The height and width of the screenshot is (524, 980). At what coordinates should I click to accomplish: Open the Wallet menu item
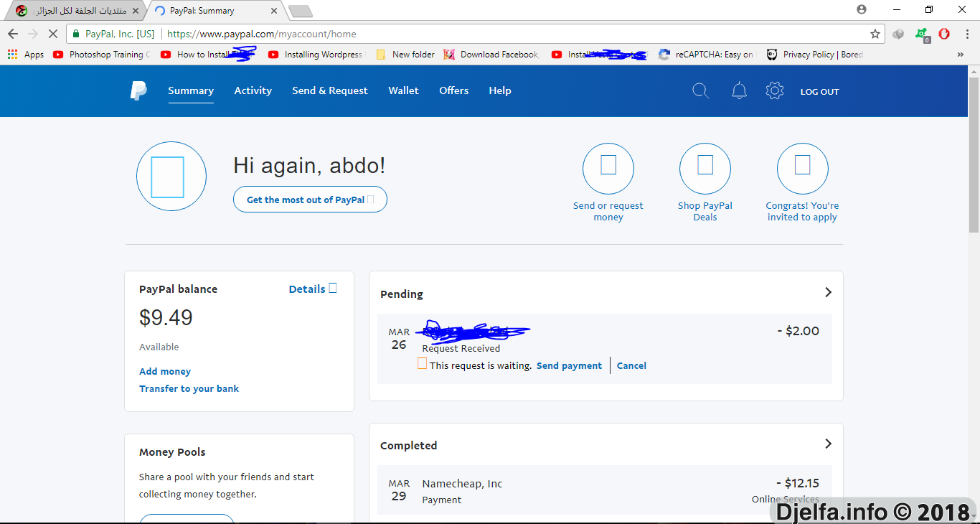[x=403, y=90]
